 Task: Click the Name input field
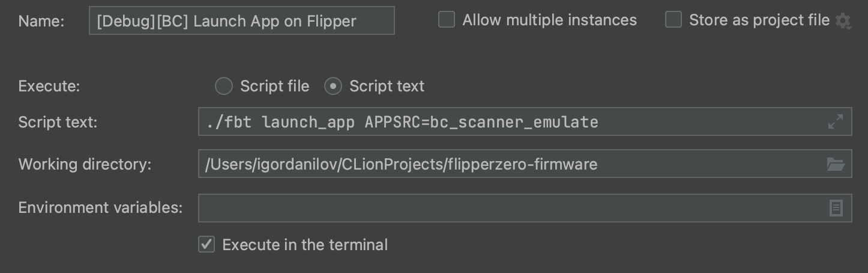(x=241, y=21)
